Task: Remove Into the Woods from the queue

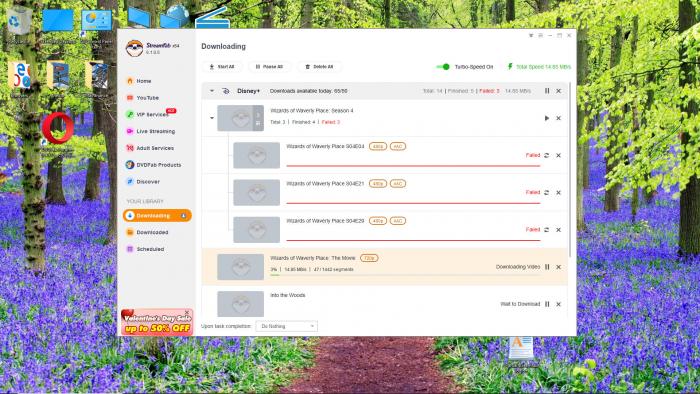Action: pos(558,304)
